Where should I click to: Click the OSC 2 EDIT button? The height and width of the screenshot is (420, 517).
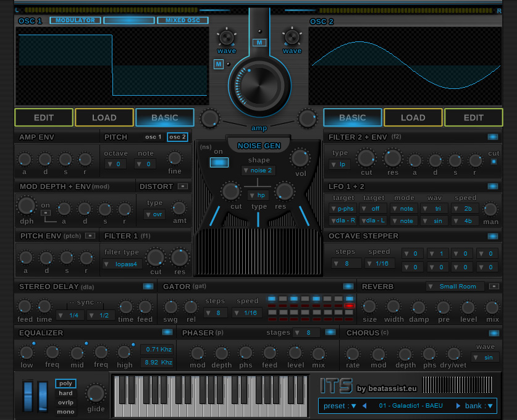pyautogui.click(x=474, y=118)
